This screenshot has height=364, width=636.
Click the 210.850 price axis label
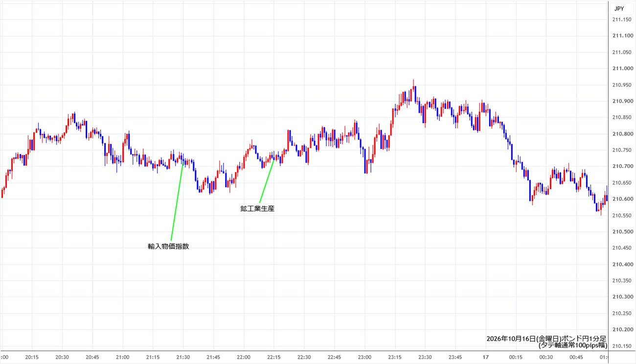(x=621, y=117)
